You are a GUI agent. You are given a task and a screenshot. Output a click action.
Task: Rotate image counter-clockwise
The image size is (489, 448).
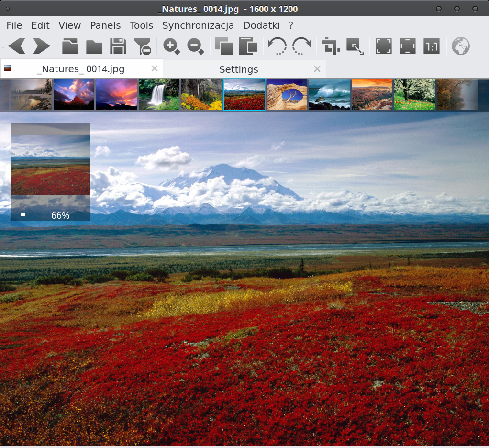click(x=277, y=46)
